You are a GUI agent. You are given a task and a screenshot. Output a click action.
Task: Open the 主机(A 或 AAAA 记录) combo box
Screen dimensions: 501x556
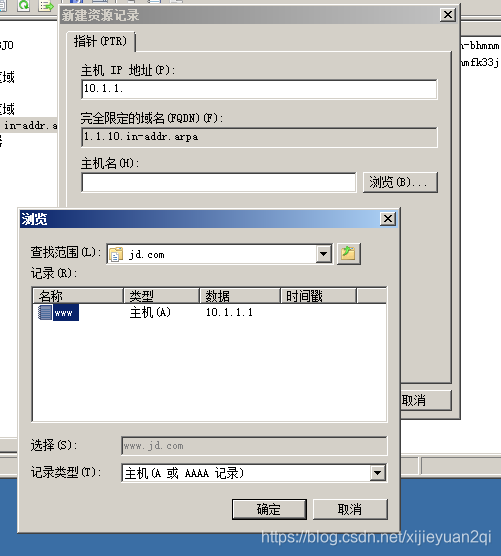(254, 473)
